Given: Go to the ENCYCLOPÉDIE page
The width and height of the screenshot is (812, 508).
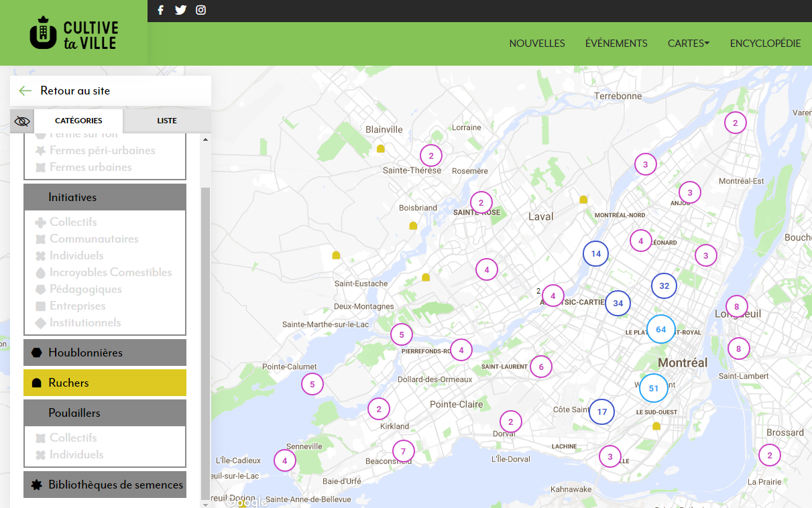Looking at the screenshot, I should point(765,44).
